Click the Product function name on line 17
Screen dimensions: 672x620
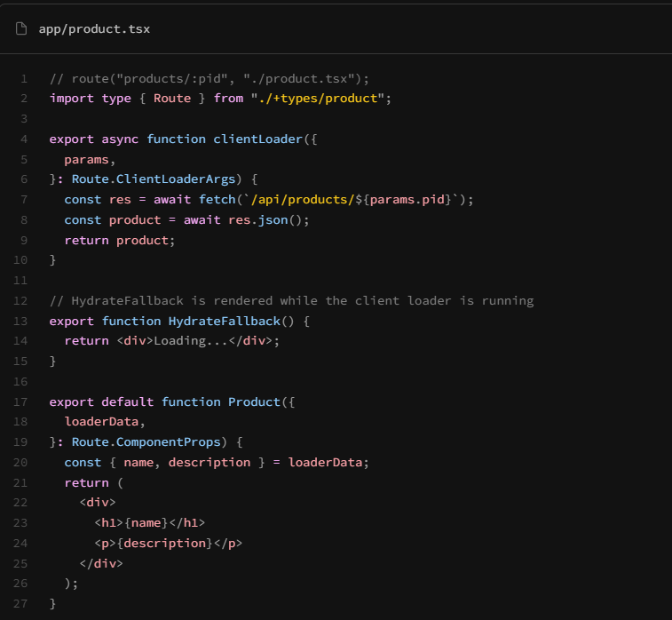(x=254, y=402)
